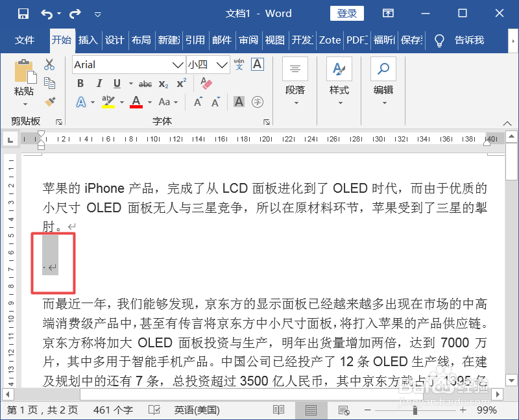
Task: Toggle shrink font size (A with down arrow)
Action: [215, 102]
